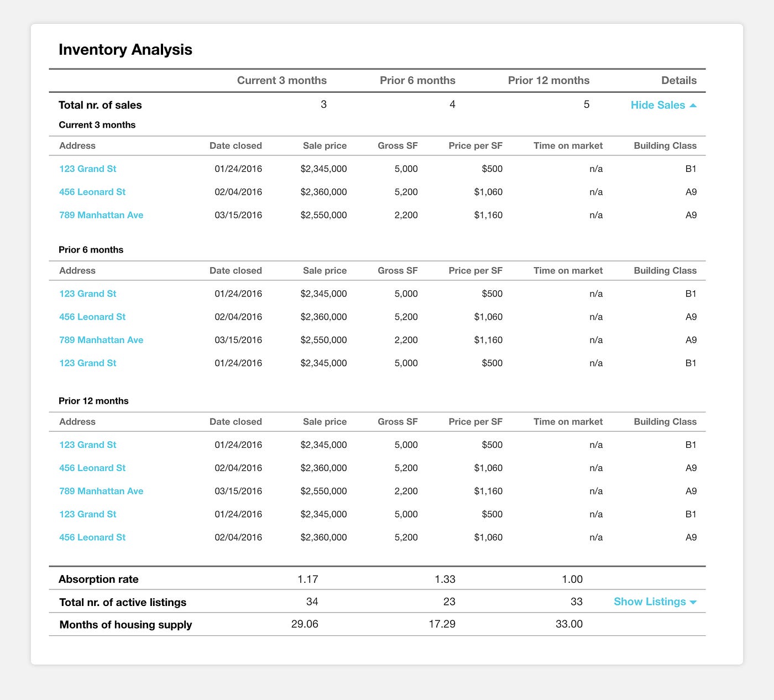This screenshot has width=774, height=700.
Task: Open last 456 Leonard St in Prior 12 months
Action: click(x=92, y=537)
